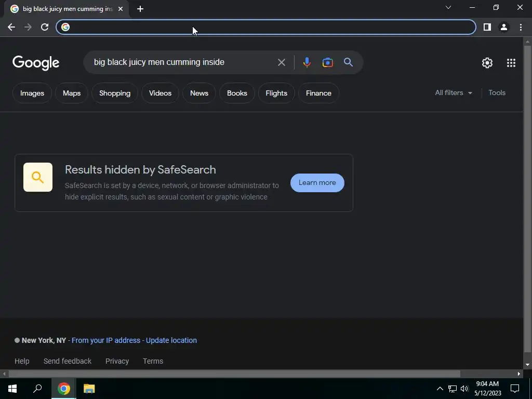This screenshot has height=399, width=532.
Task: Click the vertical scrollbar thumb
Action: (527, 199)
